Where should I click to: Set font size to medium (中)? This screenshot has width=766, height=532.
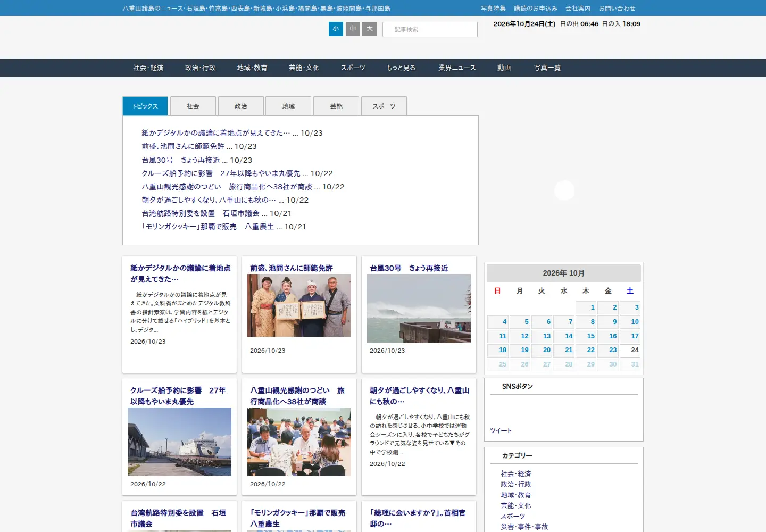tap(353, 29)
